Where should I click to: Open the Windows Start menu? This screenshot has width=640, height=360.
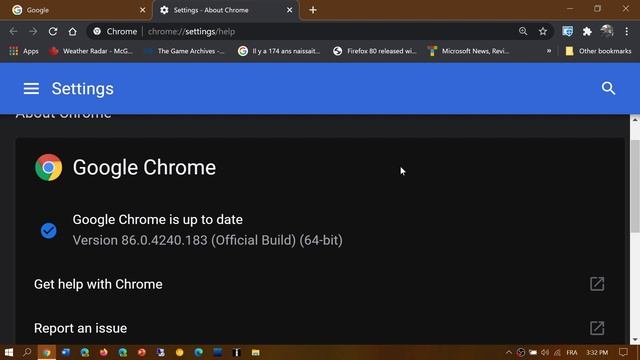[9, 352]
